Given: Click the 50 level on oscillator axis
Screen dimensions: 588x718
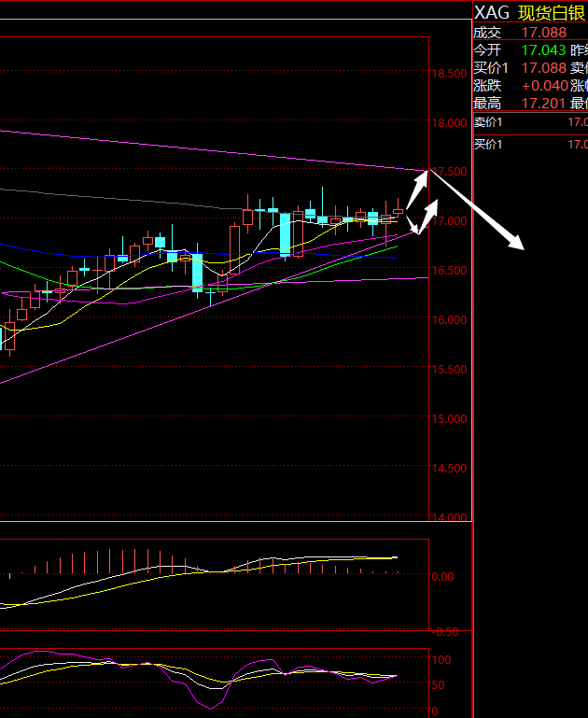Looking at the screenshot, I should [439, 685].
